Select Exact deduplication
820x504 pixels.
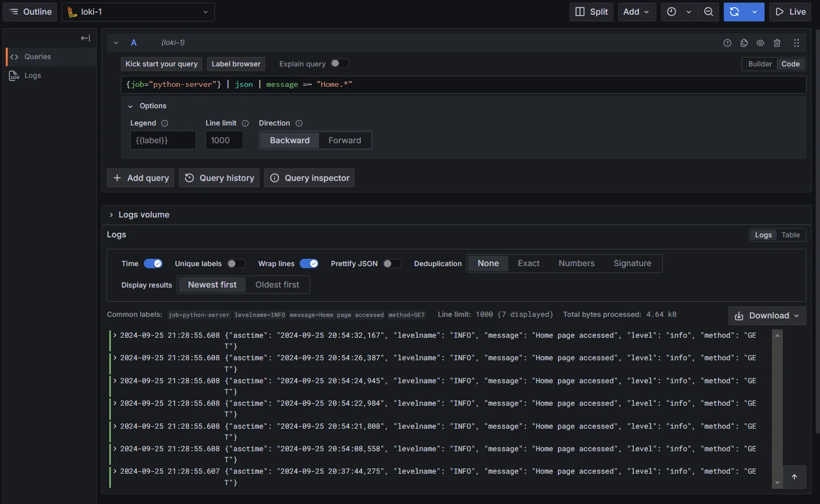[x=529, y=264]
